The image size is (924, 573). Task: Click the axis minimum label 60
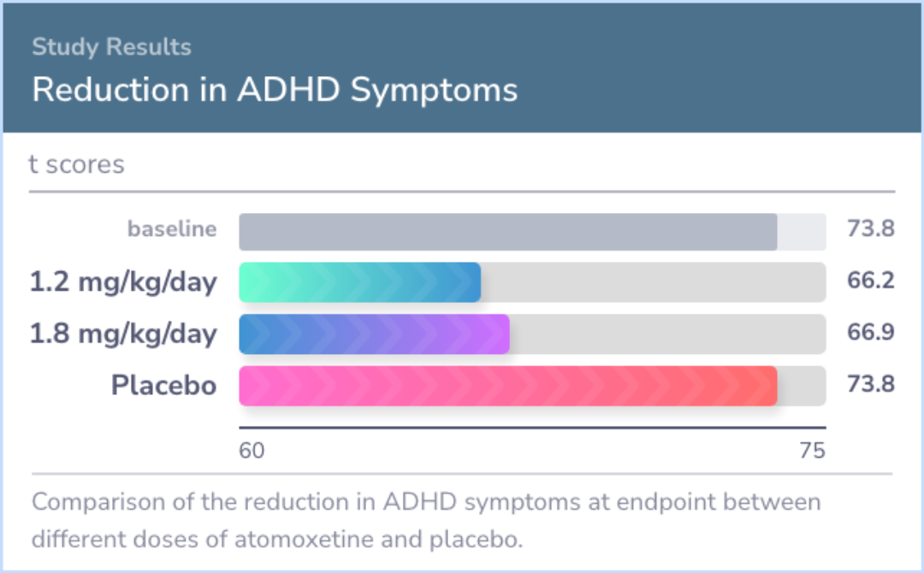click(252, 451)
